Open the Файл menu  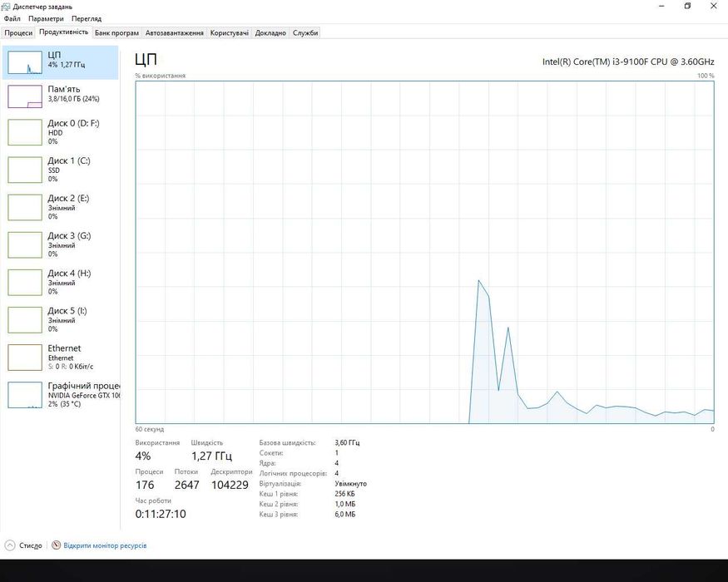tap(12, 18)
